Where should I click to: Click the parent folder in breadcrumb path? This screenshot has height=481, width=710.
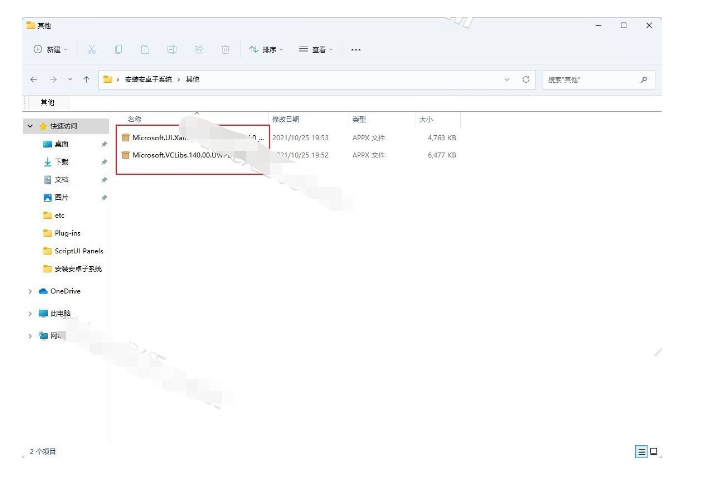148,79
